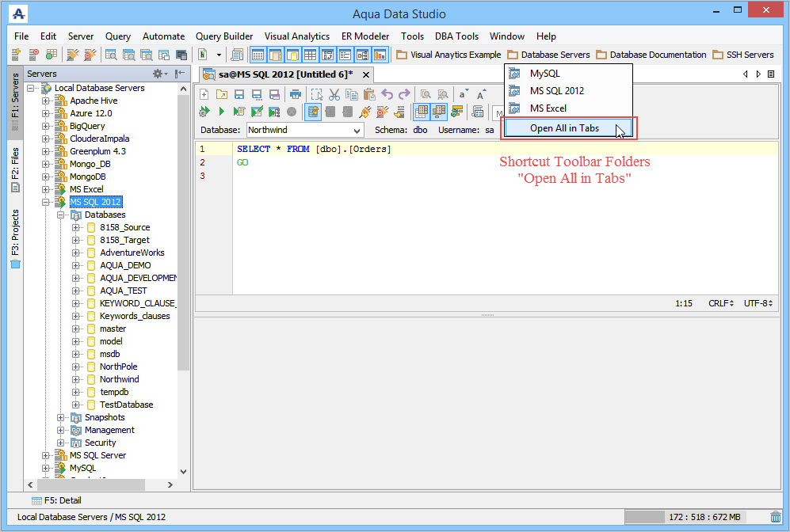Open the Query Builder menu

coord(224,36)
